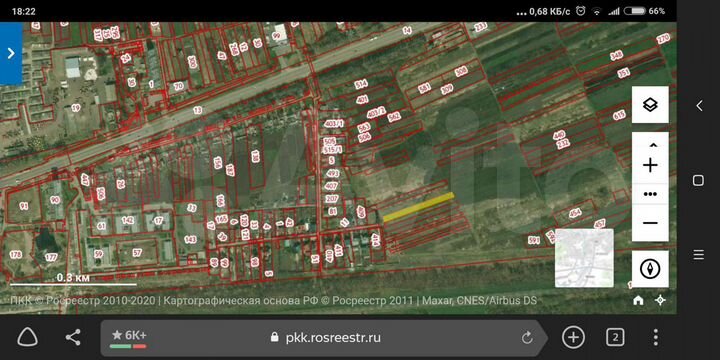Select parcel labeled 57

[137, 252]
